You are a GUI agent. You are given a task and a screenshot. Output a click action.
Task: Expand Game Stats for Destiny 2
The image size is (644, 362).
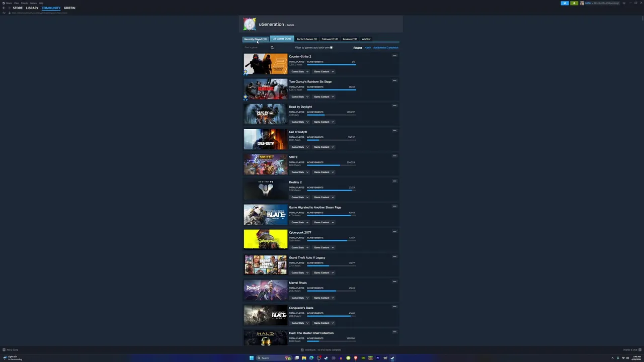click(x=300, y=197)
